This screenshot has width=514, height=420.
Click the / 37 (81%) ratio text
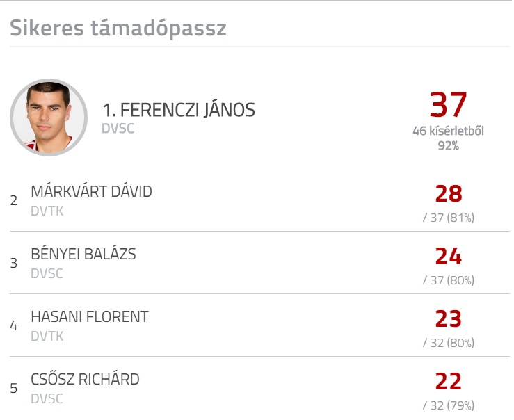[449, 218]
